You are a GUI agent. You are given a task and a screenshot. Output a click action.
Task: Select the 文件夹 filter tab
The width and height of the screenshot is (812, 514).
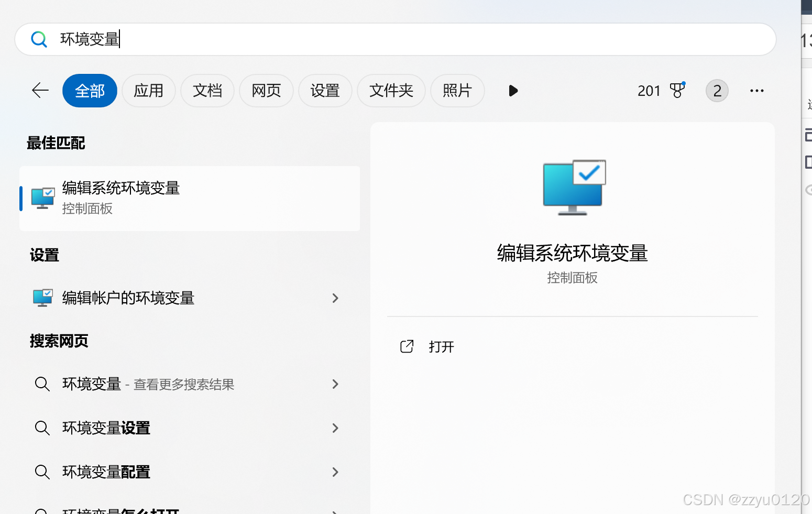click(x=391, y=91)
